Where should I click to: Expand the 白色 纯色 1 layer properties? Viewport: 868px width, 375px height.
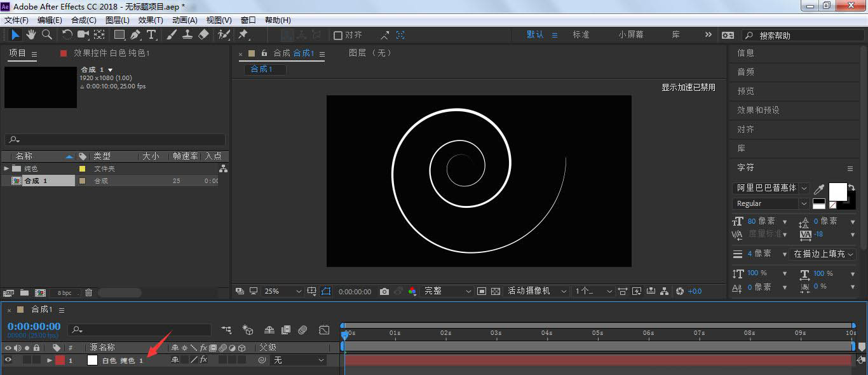[x=50, y=360]
